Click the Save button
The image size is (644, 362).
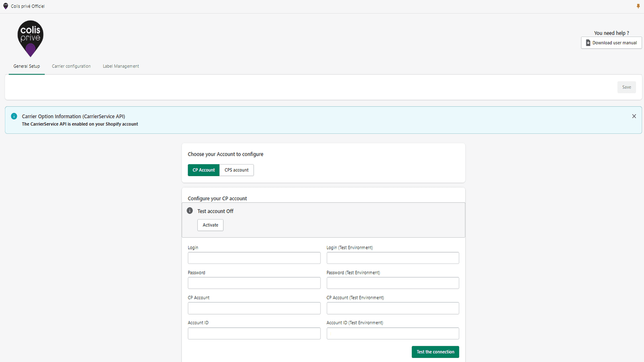[x=626, y=87]
